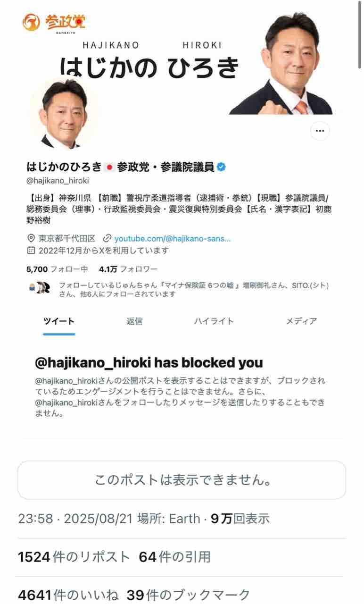
Task: Switch to the ハイライト tab
Action: (x=214, y=321)
